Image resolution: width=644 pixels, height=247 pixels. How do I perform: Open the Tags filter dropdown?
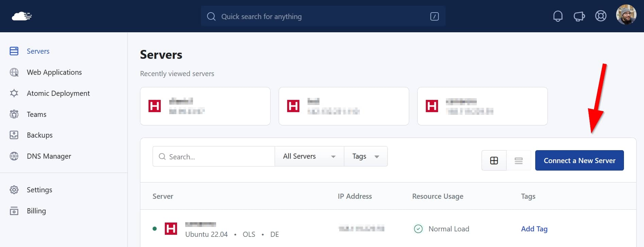[x=365, y=156]
